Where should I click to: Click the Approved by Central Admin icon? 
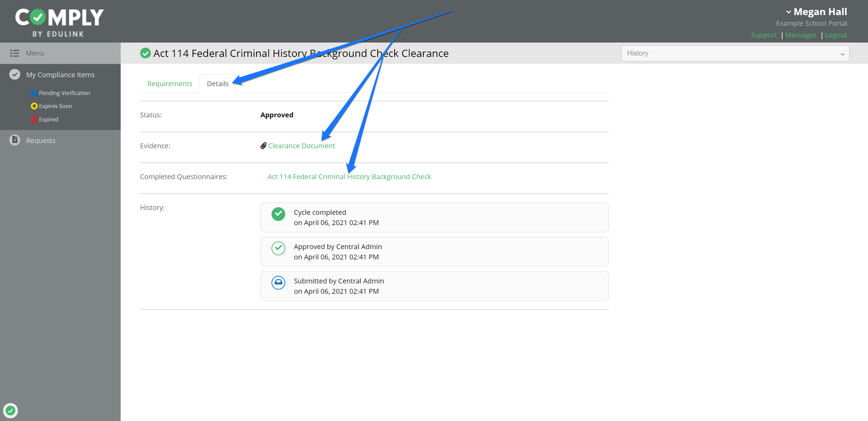tap(278, 248)
